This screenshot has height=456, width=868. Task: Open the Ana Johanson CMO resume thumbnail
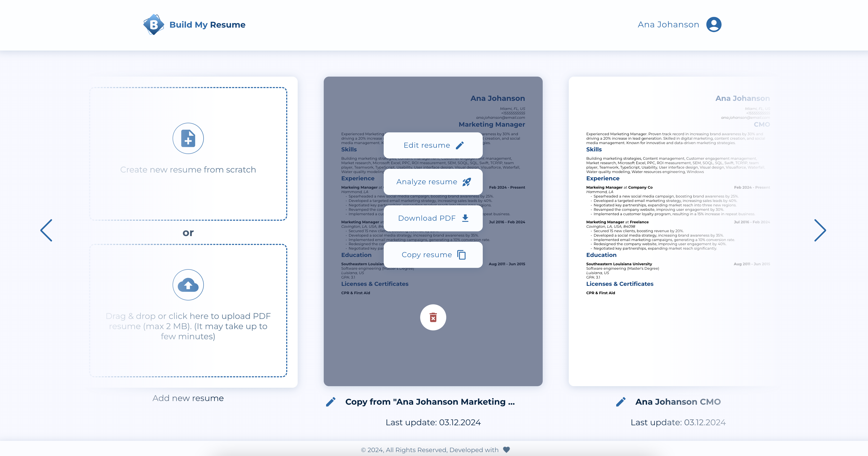678,231
